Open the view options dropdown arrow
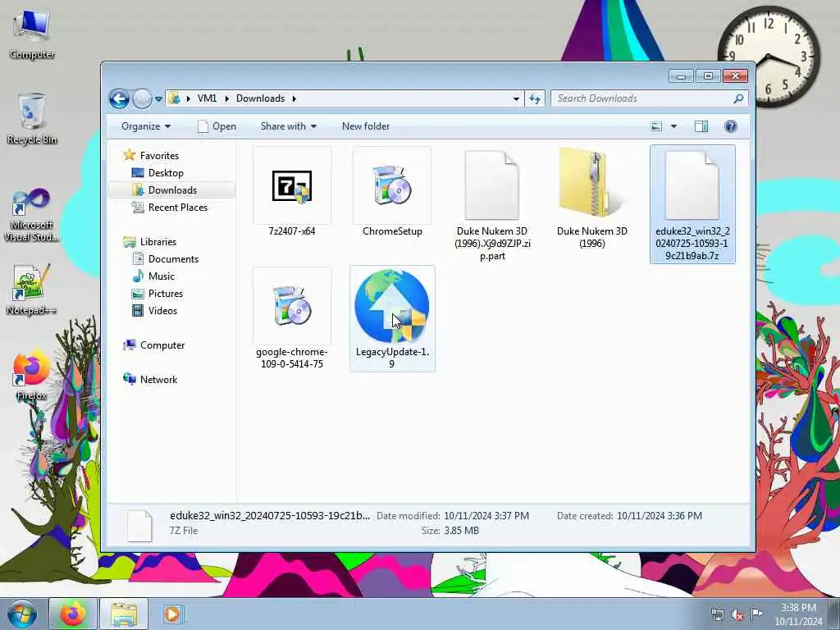The image size is (840, 630). pos(674,126)
